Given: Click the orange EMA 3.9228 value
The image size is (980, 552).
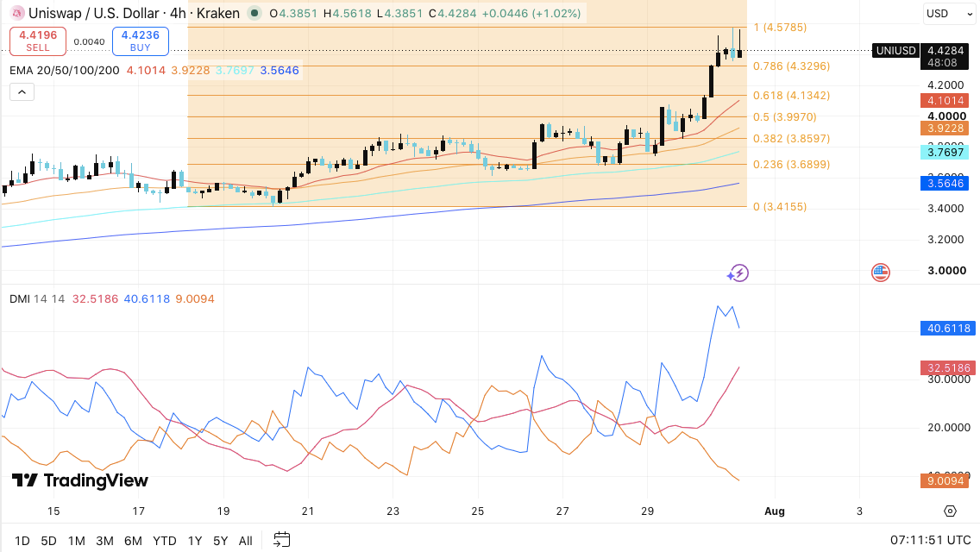Looking at the screenshot, I should tap(191, 71).
